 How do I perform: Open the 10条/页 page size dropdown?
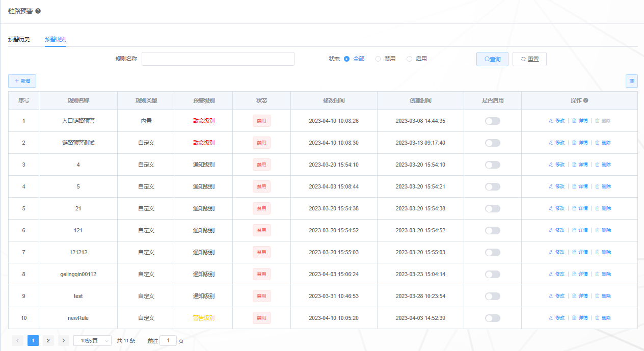tap(92, 341)
